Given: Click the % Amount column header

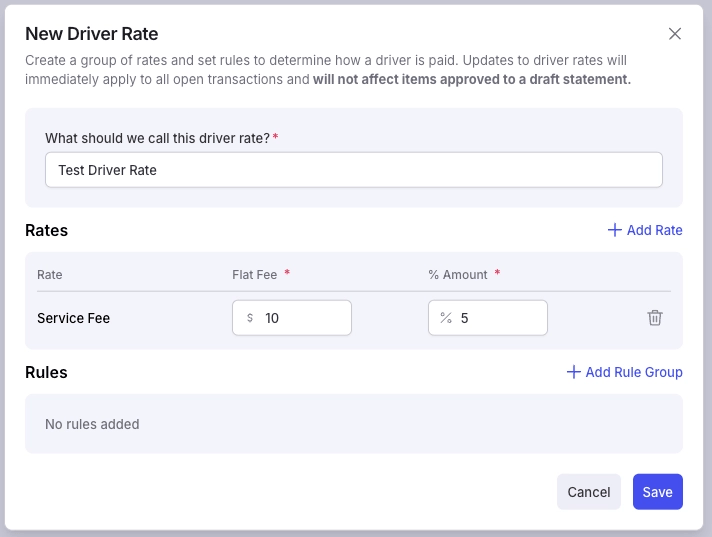Looking at the screenshot, I should click(458, 275).
